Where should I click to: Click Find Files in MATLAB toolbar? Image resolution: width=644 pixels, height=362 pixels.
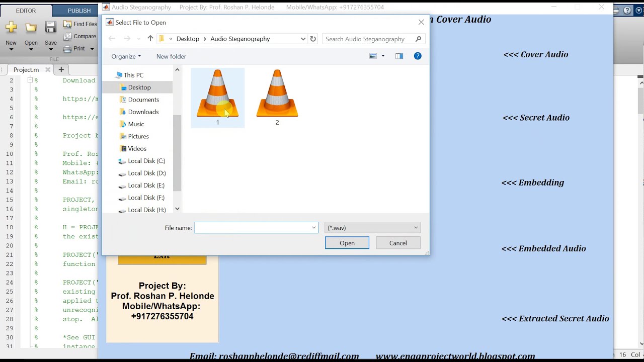tap(80, 24)
